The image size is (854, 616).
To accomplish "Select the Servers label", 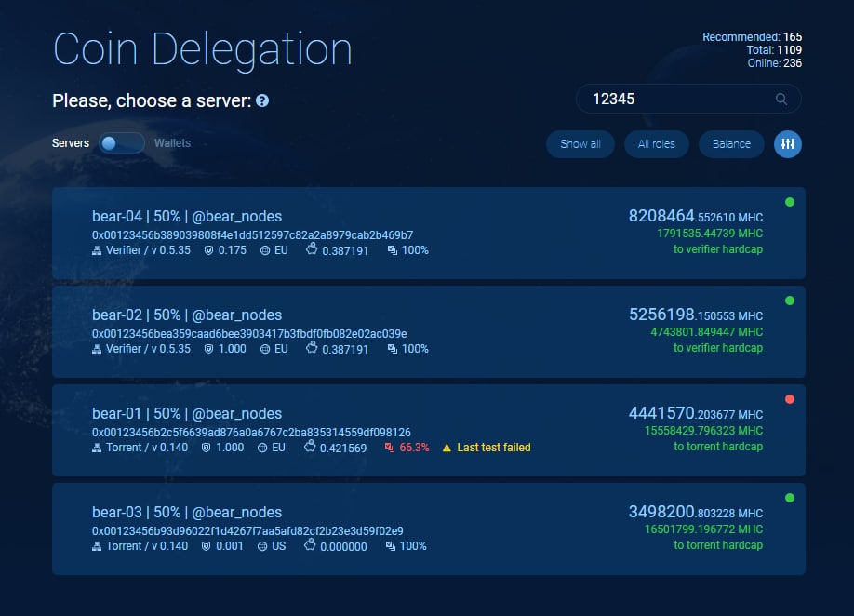I will tap(71, 143).
